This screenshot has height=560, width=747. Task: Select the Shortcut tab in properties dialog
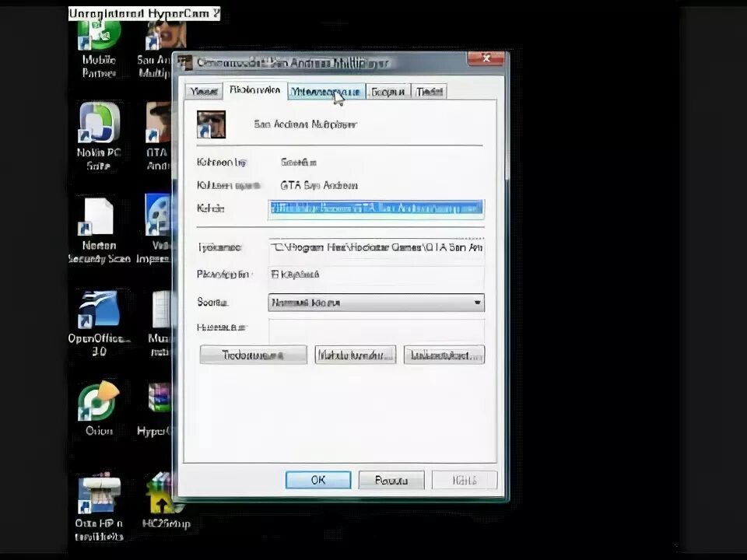click(x=255, y=90)
